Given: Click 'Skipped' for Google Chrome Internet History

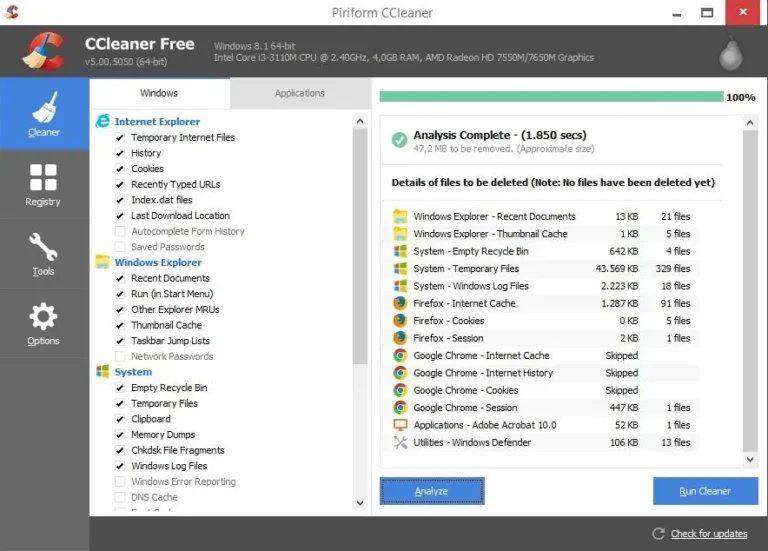Looking at the screenshot, I should tap(622, 373).
